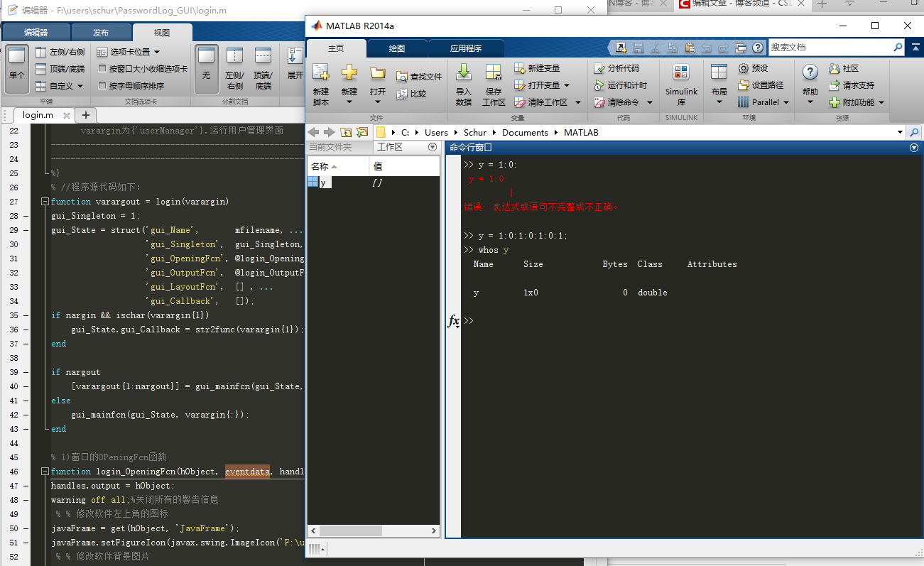Viewport: 924px width, 566px height.
Task: Open the 清除工作区 dropdown
Action: [577, 102]
